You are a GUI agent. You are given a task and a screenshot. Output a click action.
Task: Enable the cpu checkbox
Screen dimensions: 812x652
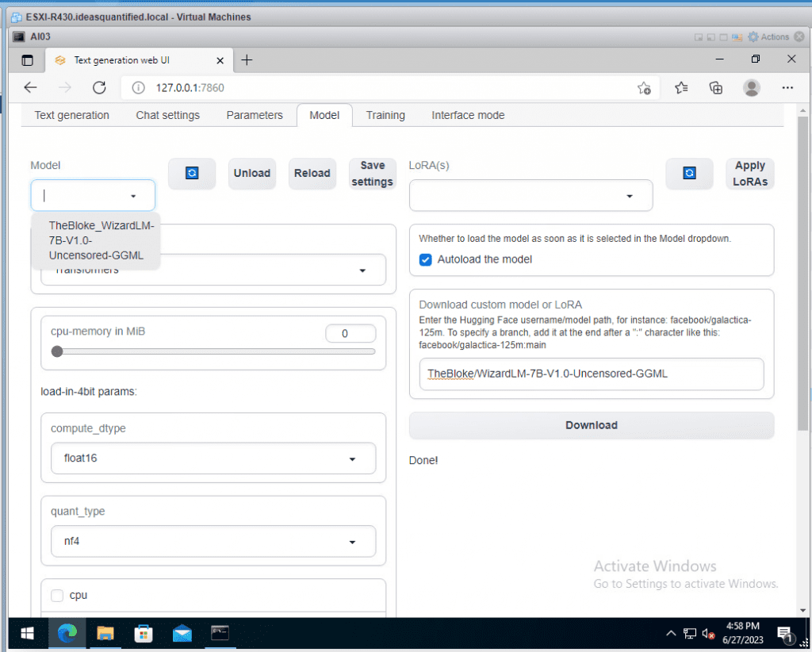57,596
